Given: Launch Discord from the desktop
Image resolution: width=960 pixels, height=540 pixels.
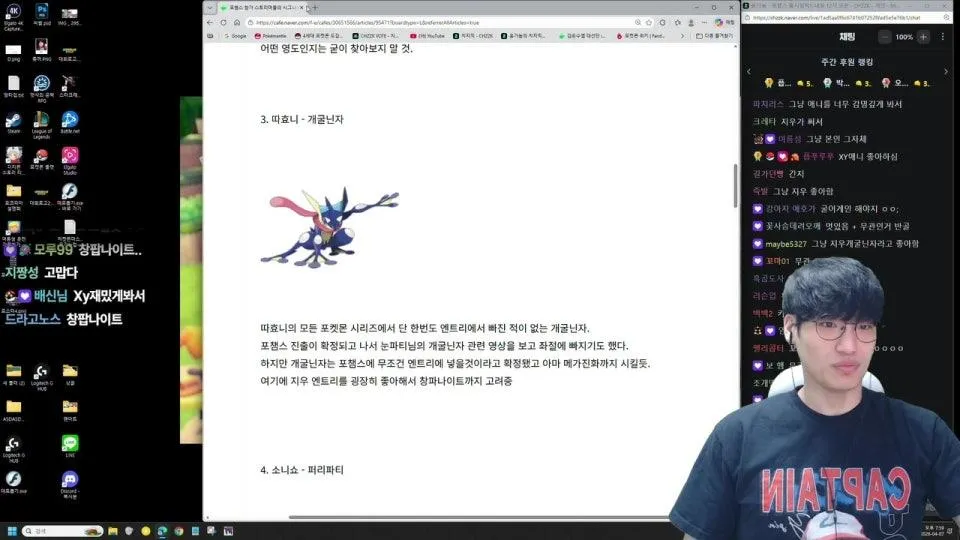Looking at the screenshot, I should tap(70, 484).
